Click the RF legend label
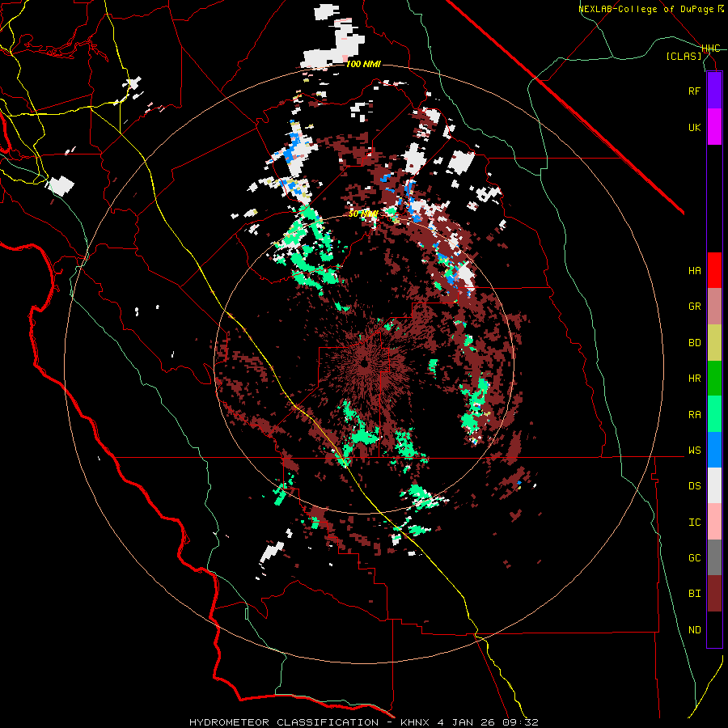 (694, 91)
